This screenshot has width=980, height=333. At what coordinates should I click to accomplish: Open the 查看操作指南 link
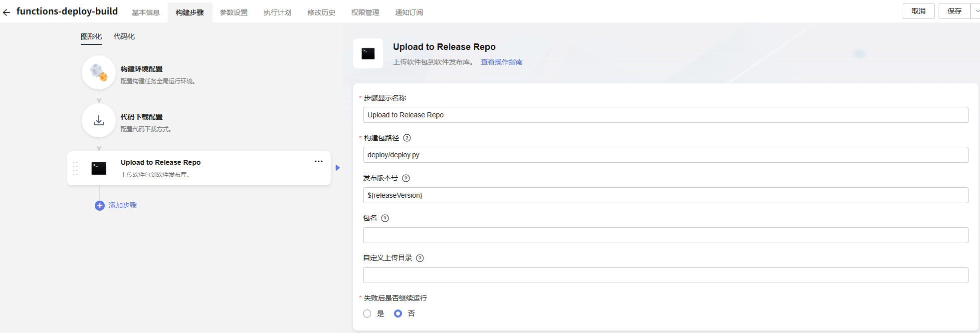501,62
